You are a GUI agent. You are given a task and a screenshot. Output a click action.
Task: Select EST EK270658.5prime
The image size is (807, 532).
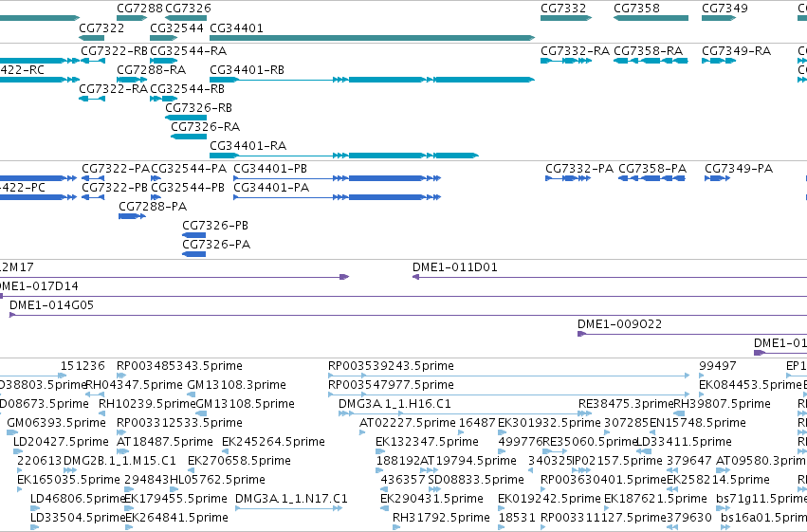pos(192,470)
